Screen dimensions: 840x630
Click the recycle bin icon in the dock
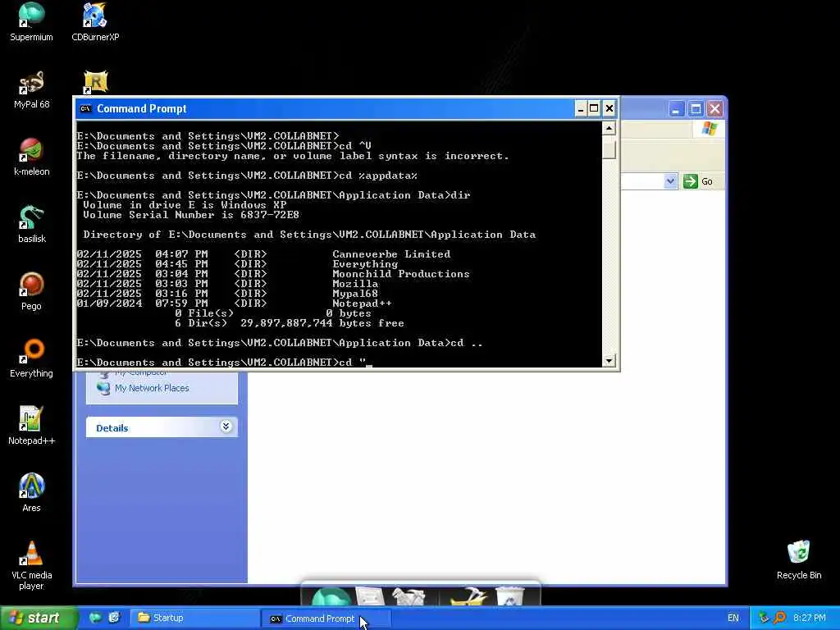point(509,596)
